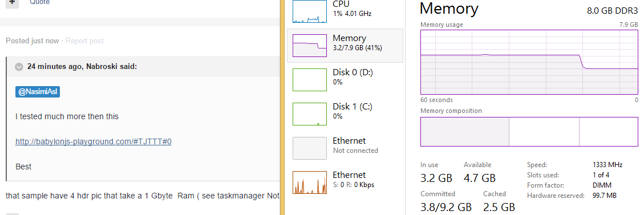Select the CPU item label in sidebar
The width and height of the screenshot is (644, 215).
[x=341, y=3]
